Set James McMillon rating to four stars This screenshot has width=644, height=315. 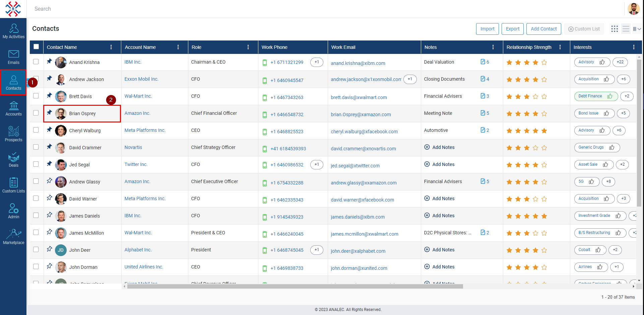pos(535,233)
